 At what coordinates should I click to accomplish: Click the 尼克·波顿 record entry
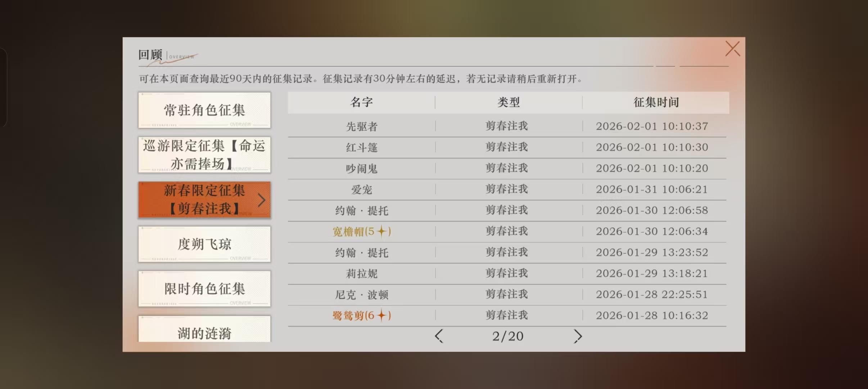pyautogui.click(x=361, y=295)
